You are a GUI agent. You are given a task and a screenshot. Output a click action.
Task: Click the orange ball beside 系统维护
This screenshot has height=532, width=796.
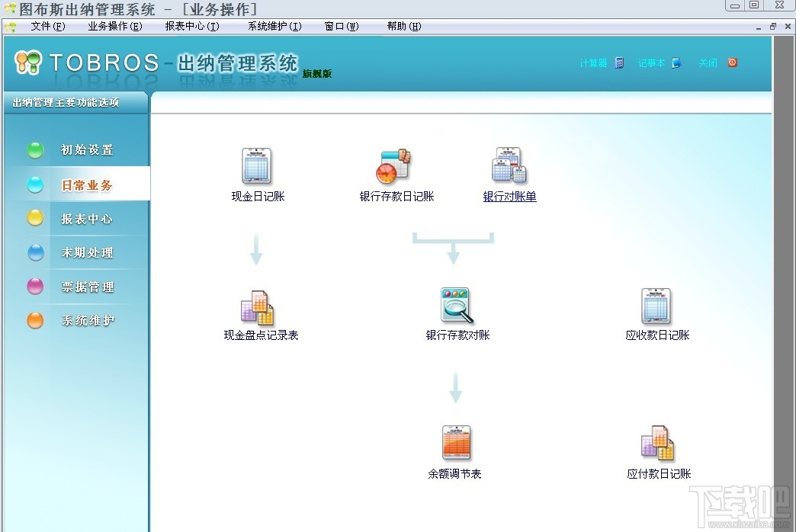tap(36, 320)
